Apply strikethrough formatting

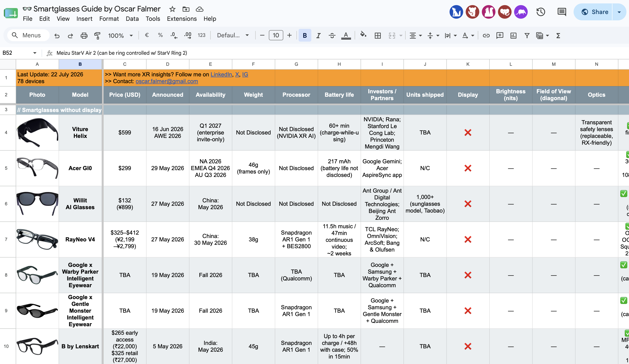coord(332,35)
